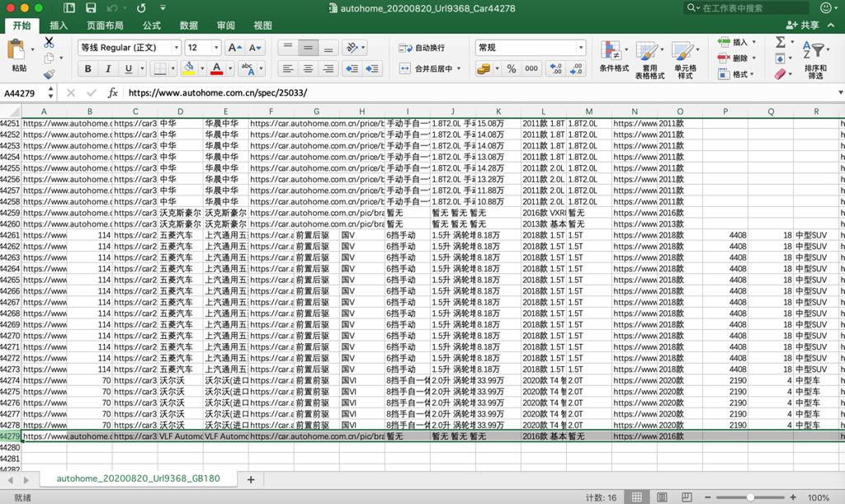845x504 pixels.
Task: Click the clear eraser icon
Action: [780, 74]
